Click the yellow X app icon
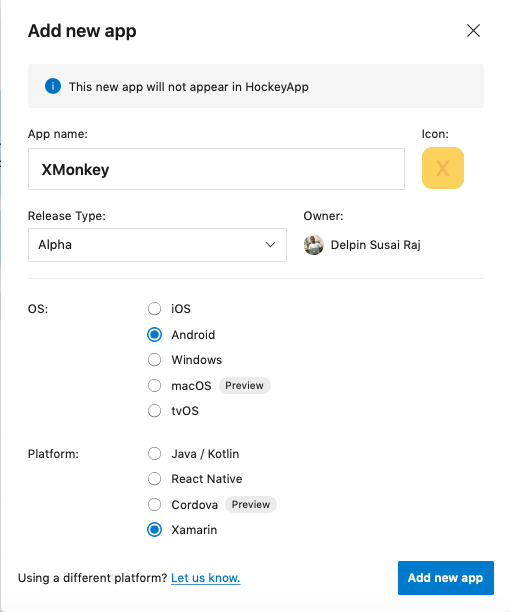509x612 pixels. click(x=443, y=168)
